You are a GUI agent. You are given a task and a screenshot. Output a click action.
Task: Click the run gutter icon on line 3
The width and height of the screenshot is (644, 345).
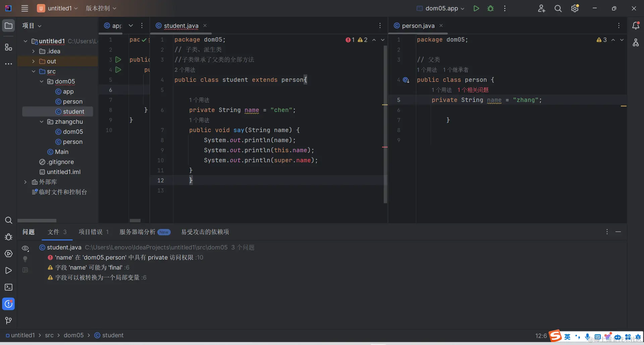pos(118,60)
